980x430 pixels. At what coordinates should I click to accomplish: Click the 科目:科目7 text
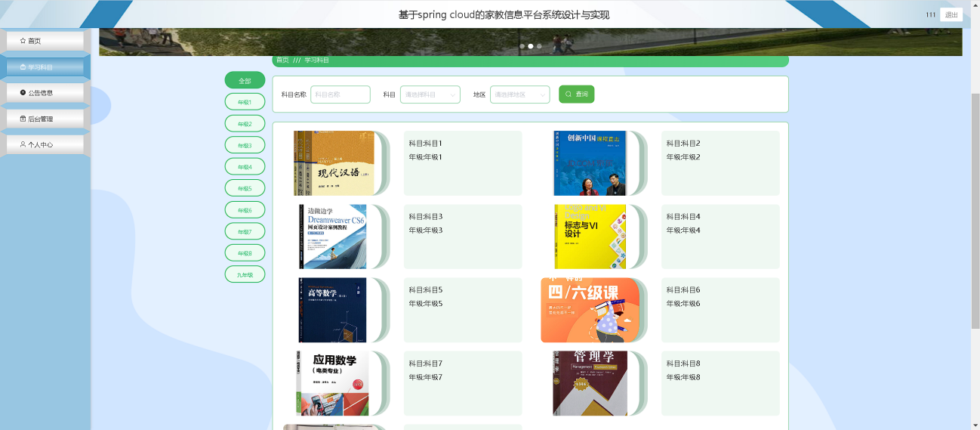point(426,363)
